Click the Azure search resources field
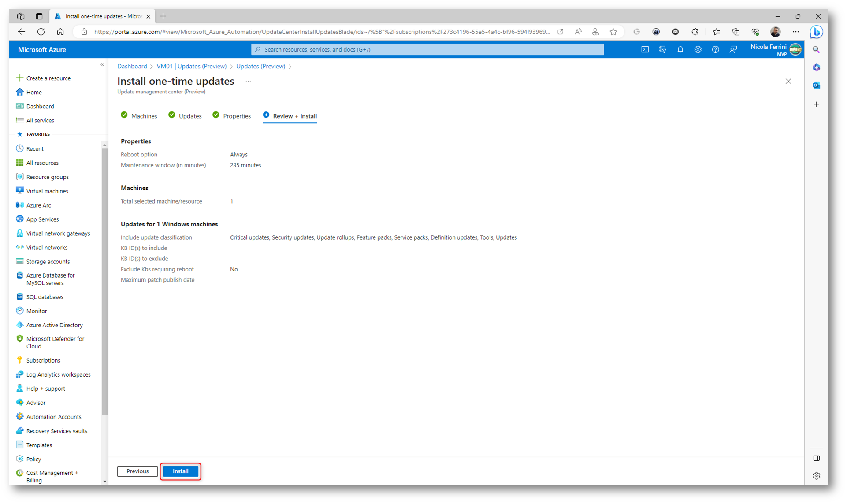847x504 pixels. tap(427, 50)
